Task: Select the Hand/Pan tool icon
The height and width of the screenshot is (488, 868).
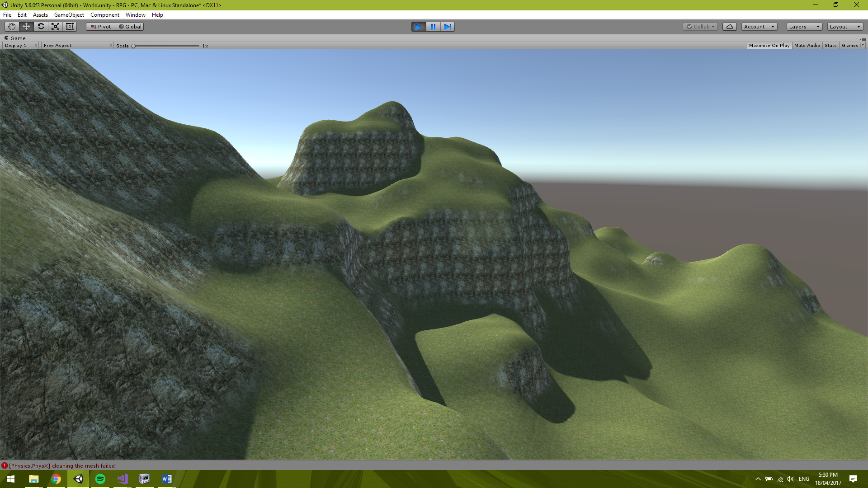Action: tap(11, 26)
